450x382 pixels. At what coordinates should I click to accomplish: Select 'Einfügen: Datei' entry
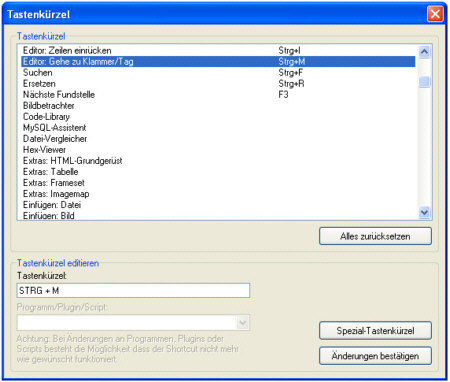[x=218, y=205]
